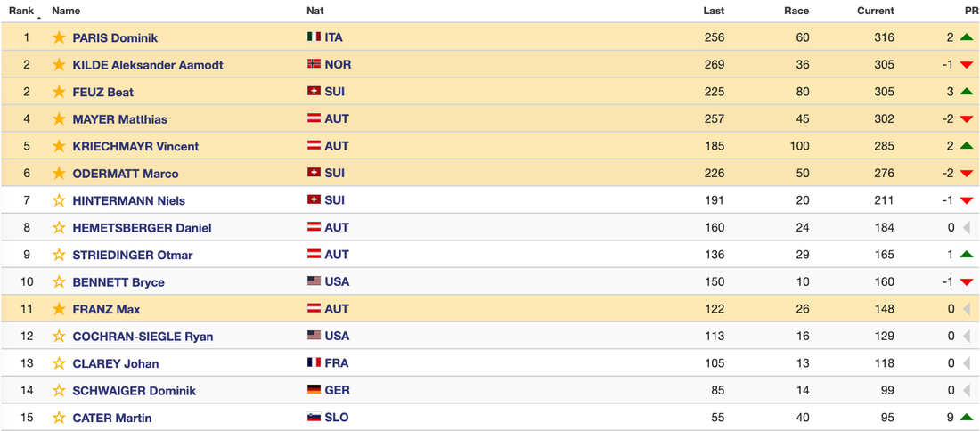The image size is (980, 431).
Task: Open KILDE Aleksander Aamodt profile
Action: coord(148,65)
